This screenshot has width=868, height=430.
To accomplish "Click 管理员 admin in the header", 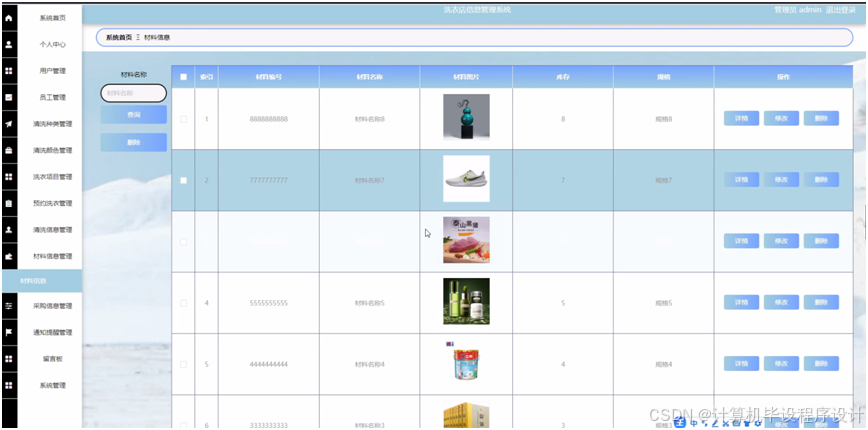I will tap(797, 10).
